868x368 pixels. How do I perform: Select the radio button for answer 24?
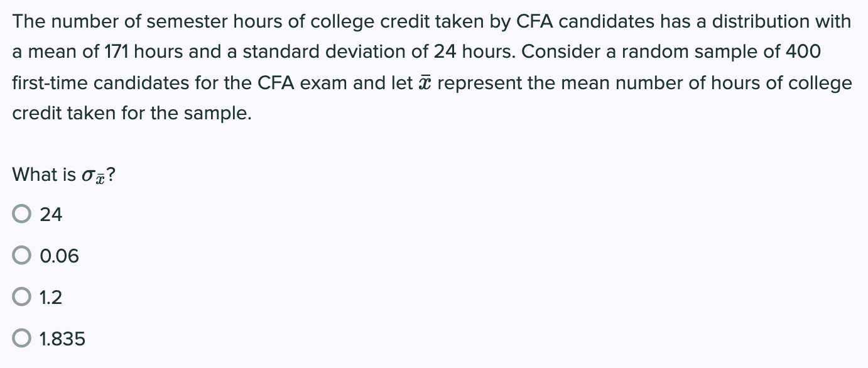click(22, 214)
